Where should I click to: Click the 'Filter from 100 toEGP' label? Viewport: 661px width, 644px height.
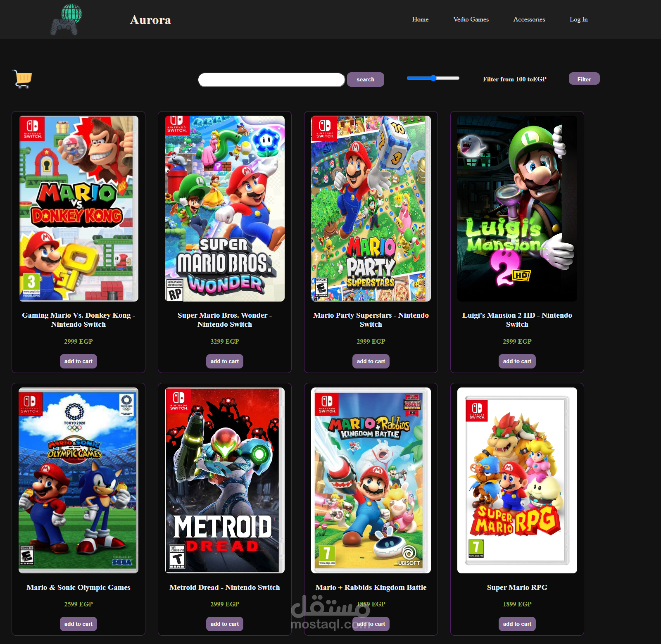click(x=515, y=79)
